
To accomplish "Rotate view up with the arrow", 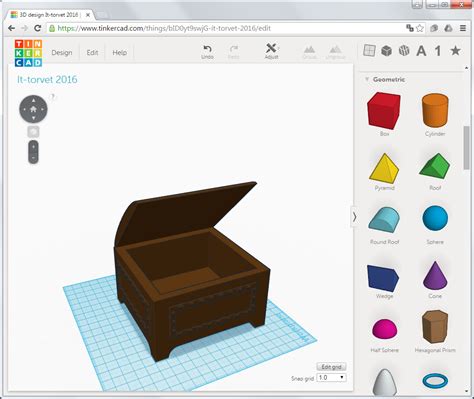I will 33,100.
